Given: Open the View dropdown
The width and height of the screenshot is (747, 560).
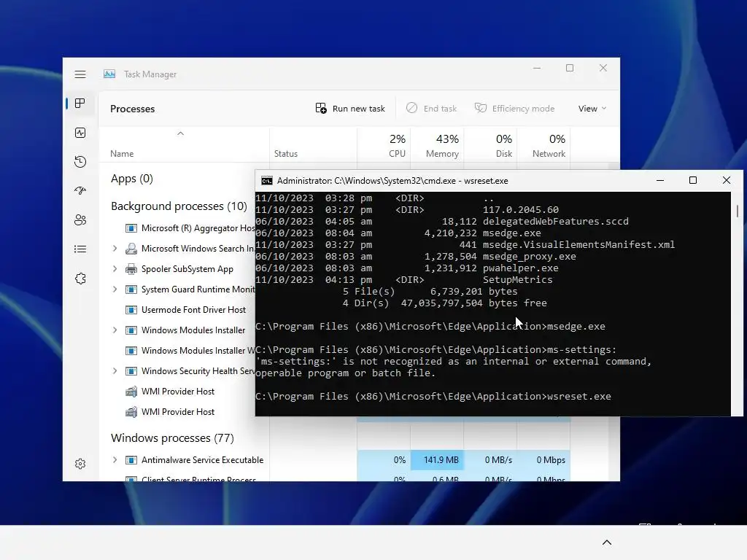Looking at the screenshot, I should [592, 109].
